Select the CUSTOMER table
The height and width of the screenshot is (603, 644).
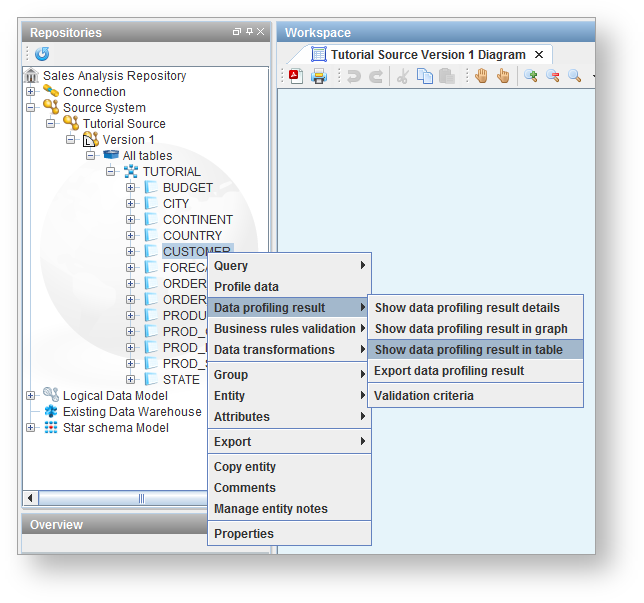pos(198,249)
